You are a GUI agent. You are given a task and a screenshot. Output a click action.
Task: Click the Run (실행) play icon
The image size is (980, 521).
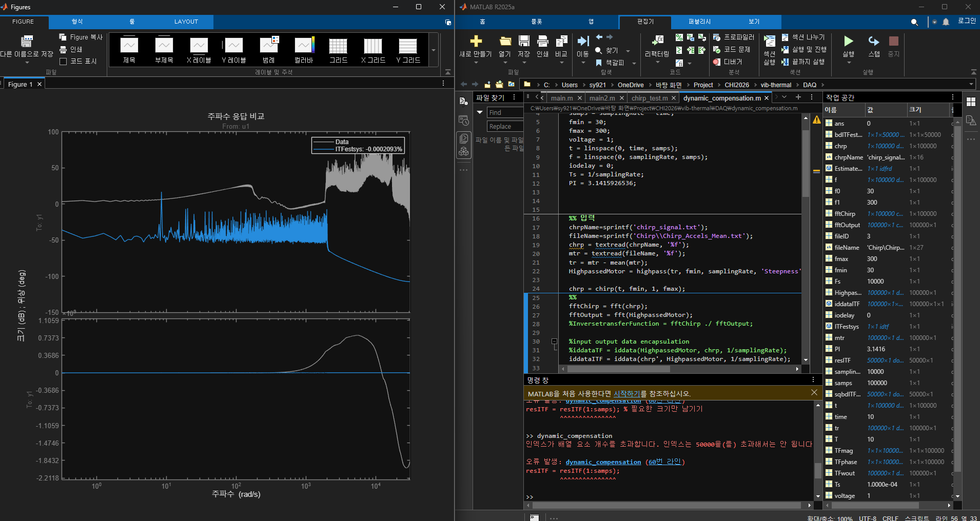(x=848, y=42)
